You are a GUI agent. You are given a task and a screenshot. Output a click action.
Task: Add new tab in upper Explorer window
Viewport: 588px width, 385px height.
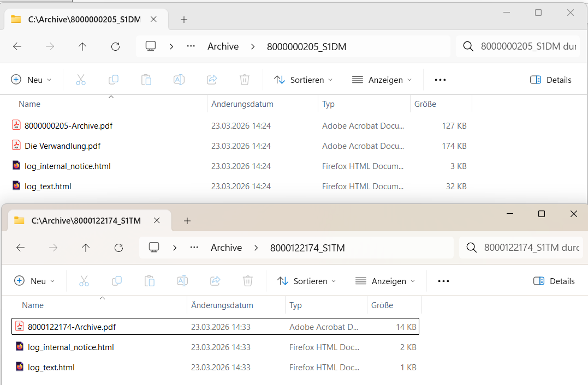point(184,20)
